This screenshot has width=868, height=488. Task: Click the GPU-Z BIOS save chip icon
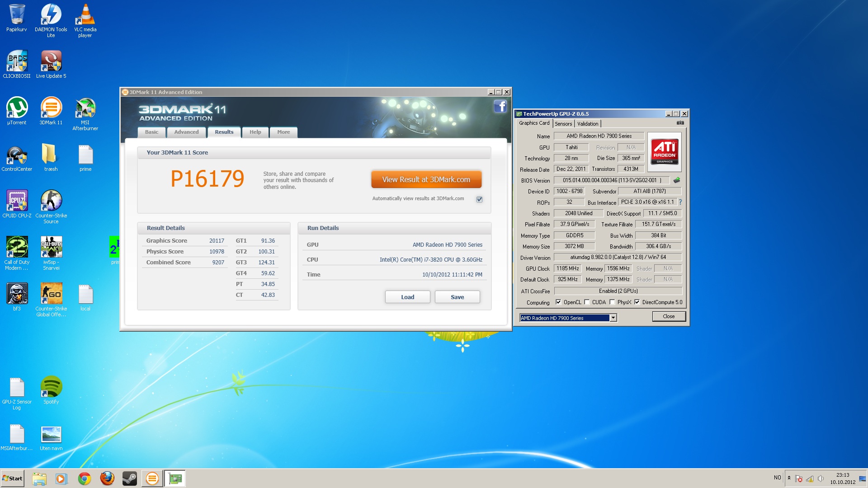pos(677,180)
